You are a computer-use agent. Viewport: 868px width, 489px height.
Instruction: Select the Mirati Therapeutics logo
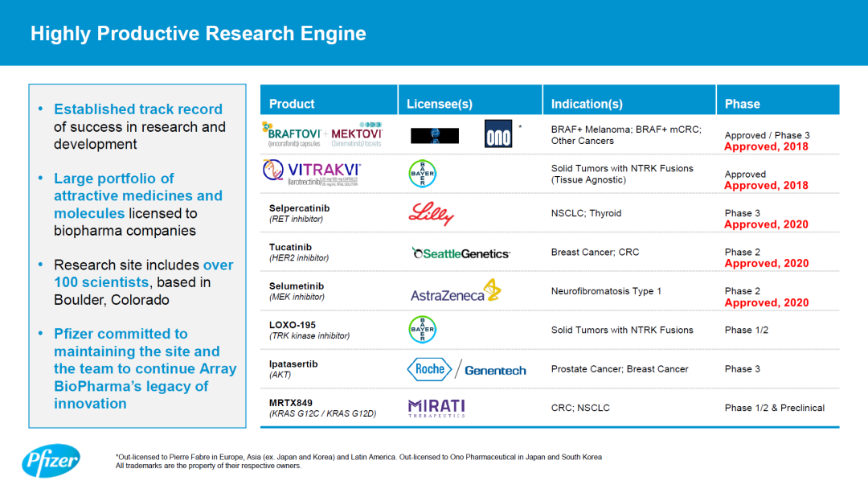coord(436,408)
